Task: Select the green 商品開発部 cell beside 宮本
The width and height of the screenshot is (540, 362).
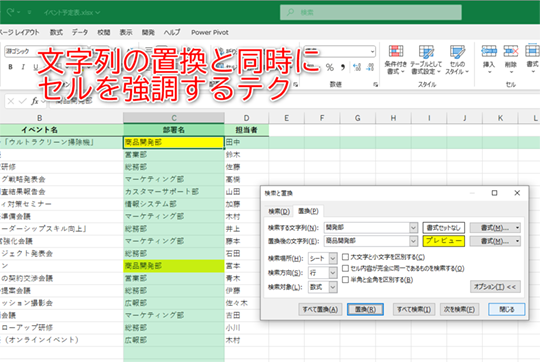Action: (x=174, y=266)
